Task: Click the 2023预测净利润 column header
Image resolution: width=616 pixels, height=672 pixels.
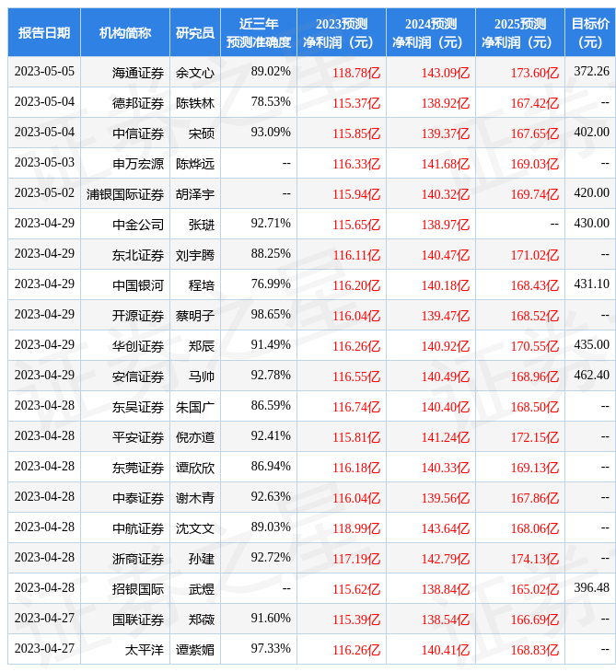Action: [x=342, y=33]
